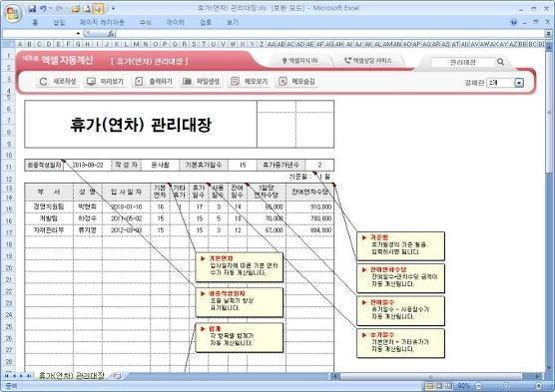Click the 메모보기 button label
Viewport: 555px width, 392px height.
(256, 82)
